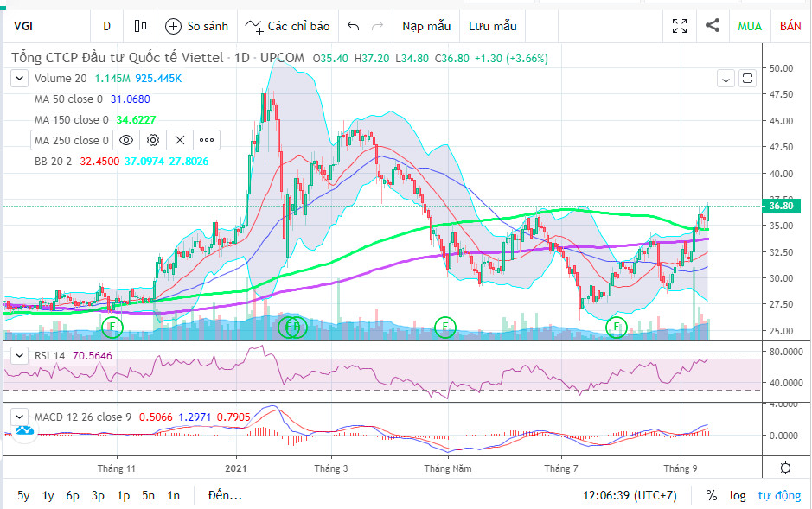Click the share icon
812x509 pixels.
click(713, 26)
